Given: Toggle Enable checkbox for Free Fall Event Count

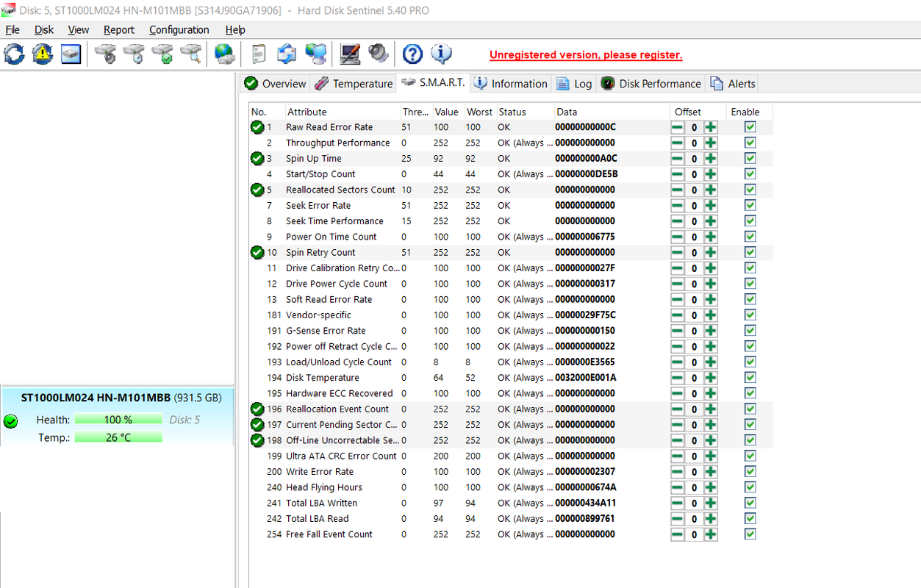Looking at the screenshot, I should pos(750,534).
